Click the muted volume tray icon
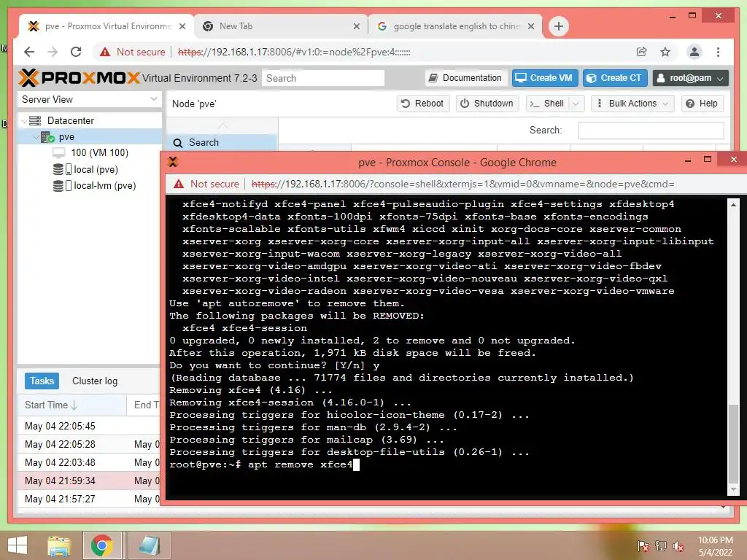 click(x=678, y=546)
